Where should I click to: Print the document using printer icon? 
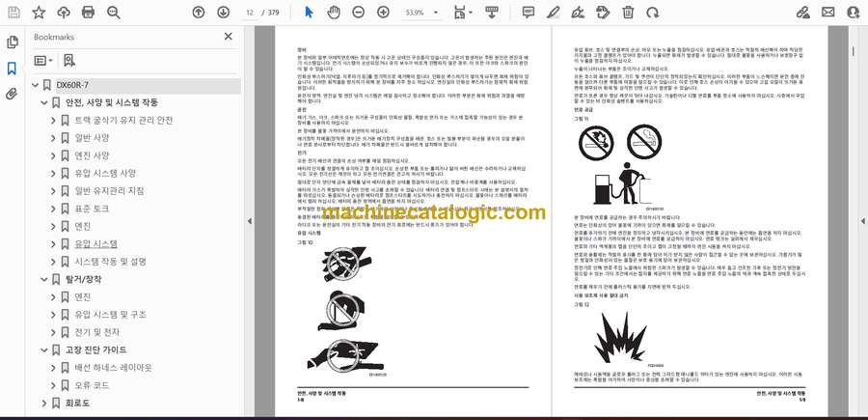(x=88, y=13)
